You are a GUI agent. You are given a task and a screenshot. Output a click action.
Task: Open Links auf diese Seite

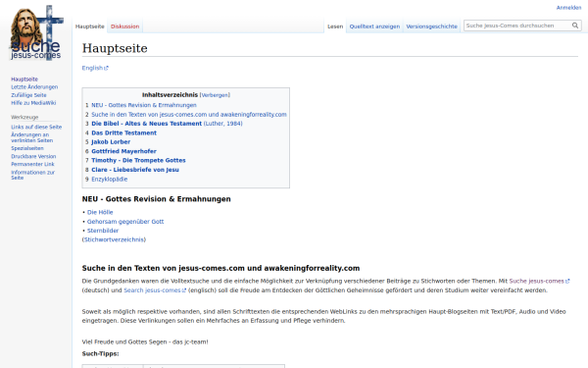[x=36, y=127]
